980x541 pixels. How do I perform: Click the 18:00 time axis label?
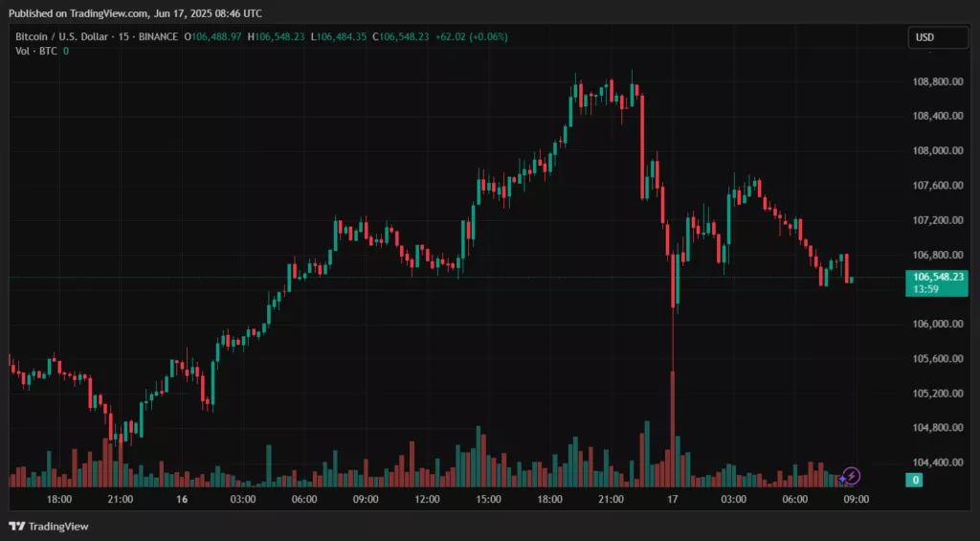[x=59, y=500]
